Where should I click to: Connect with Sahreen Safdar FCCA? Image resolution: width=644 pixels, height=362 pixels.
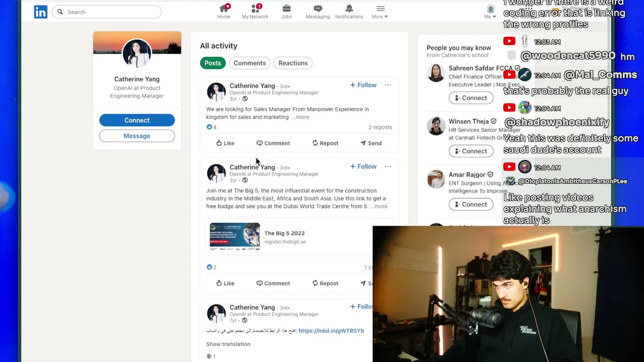tap(471, 98)
